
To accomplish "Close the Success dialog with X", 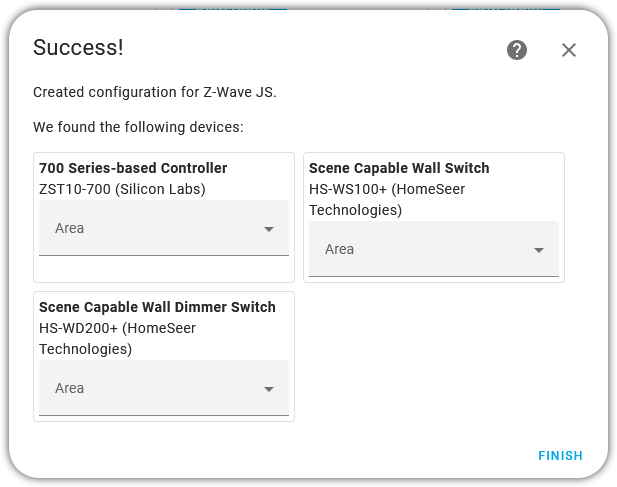I will [569, 50].
